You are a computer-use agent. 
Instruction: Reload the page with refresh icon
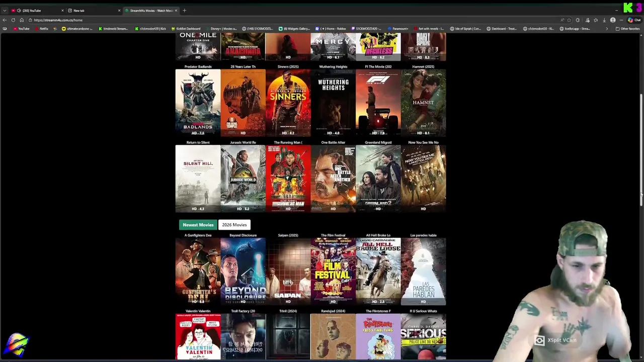pyautogui.click(x=13, y=20)
